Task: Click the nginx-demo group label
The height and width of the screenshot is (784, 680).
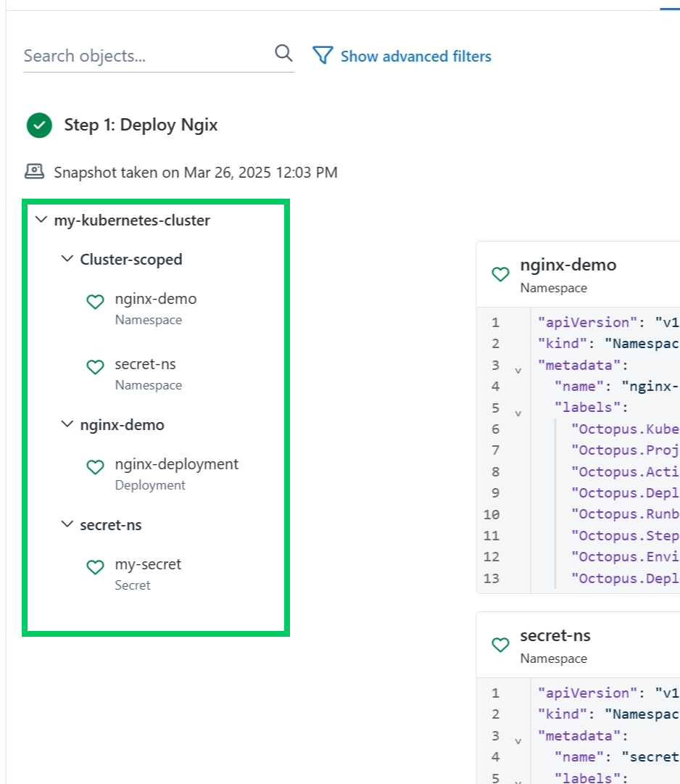Action: [x=122, y=425]
